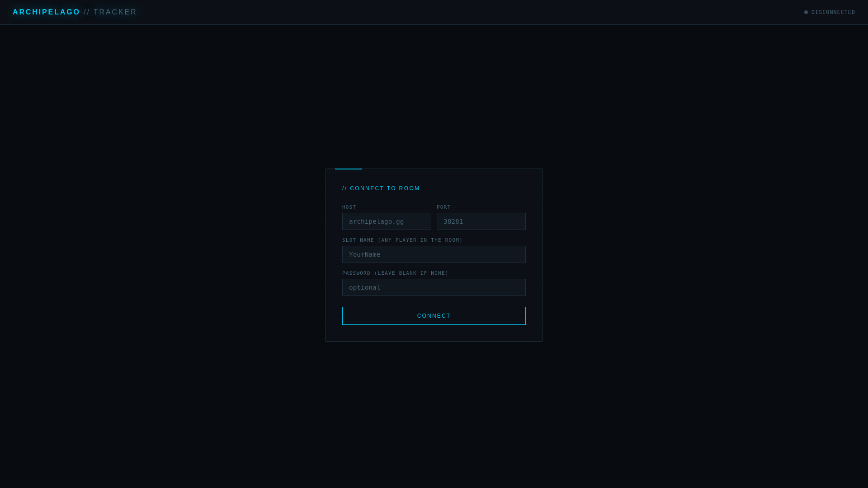This screenshot has height=488, width=868.
Task: Click the 'PASSWORD (LEAVE BLANK IF NONE)' label
Action: tap(395, 273)
